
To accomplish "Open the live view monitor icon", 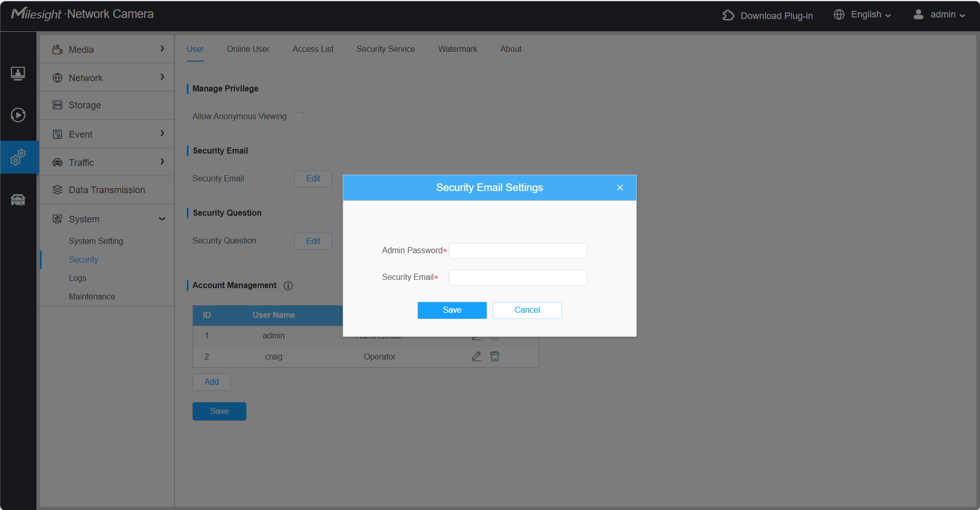I will (18, 73).
